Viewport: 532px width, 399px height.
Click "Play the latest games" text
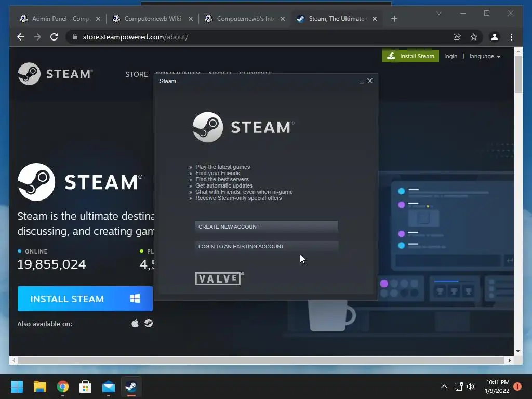(x=222, y=167)
